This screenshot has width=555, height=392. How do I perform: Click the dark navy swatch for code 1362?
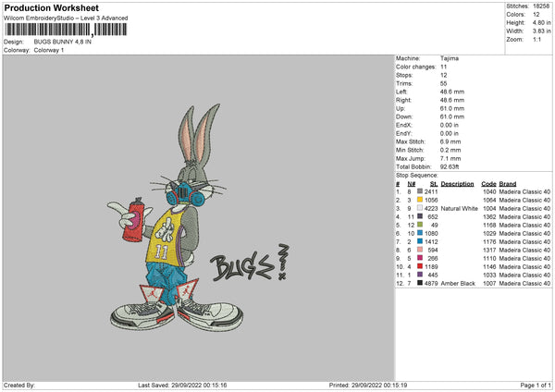click(x=420, y=216)
